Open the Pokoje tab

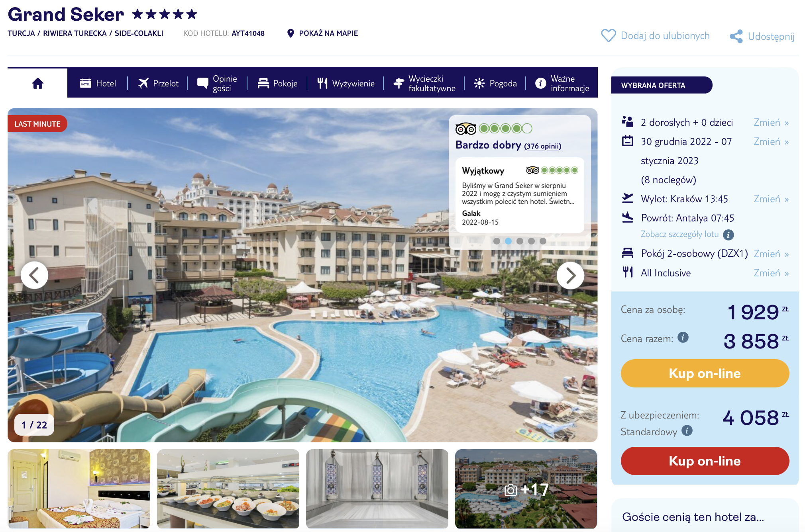click(277, 83)
